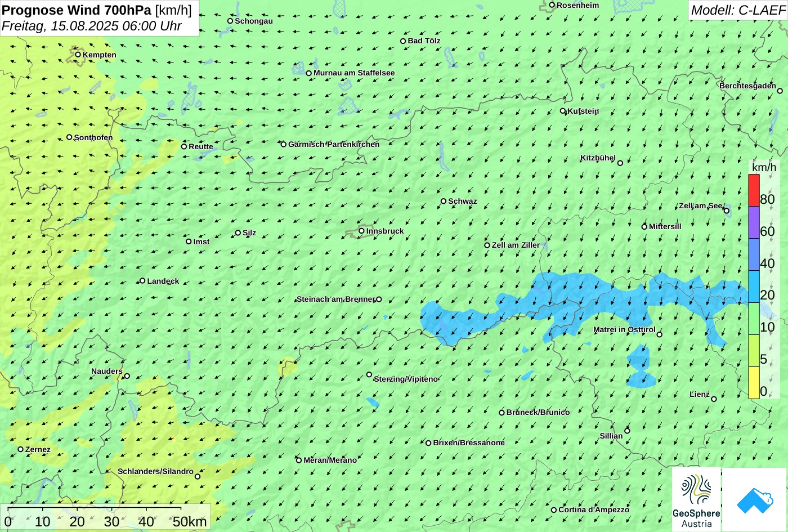Click the 50km scale bar label
The image size is (788, 532).
tap(190, 522)
